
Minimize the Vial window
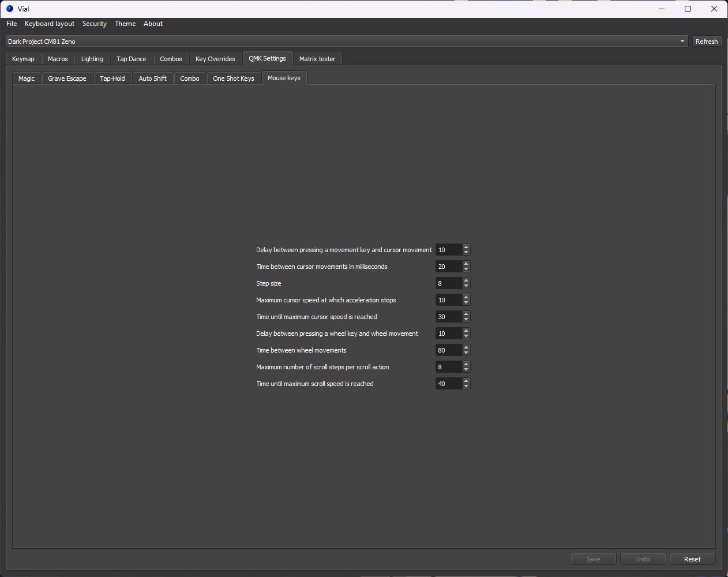[662, 9]
